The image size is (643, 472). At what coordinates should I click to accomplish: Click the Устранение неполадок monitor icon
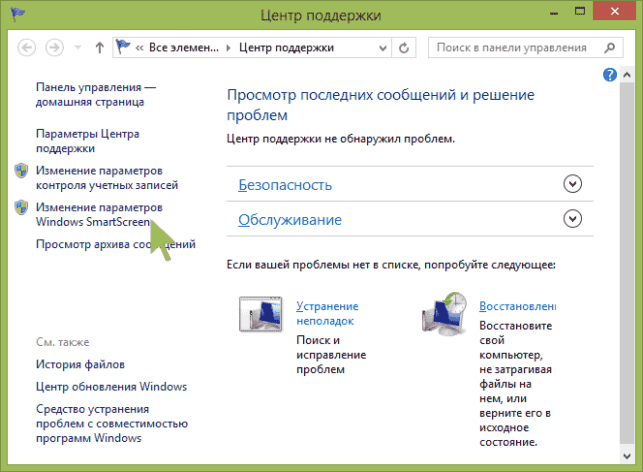coord(261,314)
